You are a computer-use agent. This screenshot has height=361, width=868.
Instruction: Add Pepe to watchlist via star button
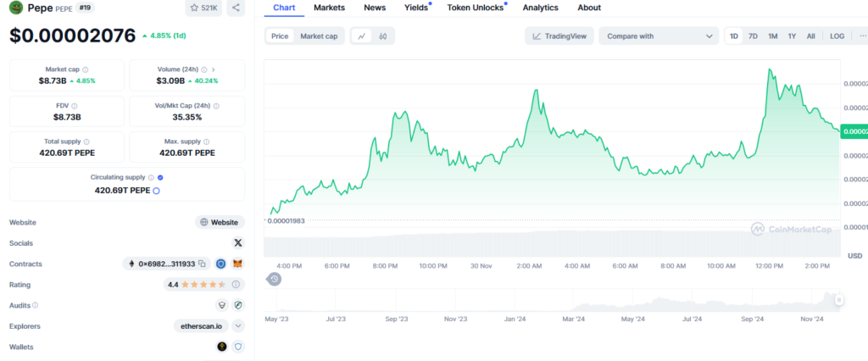[x=203, y=8]
